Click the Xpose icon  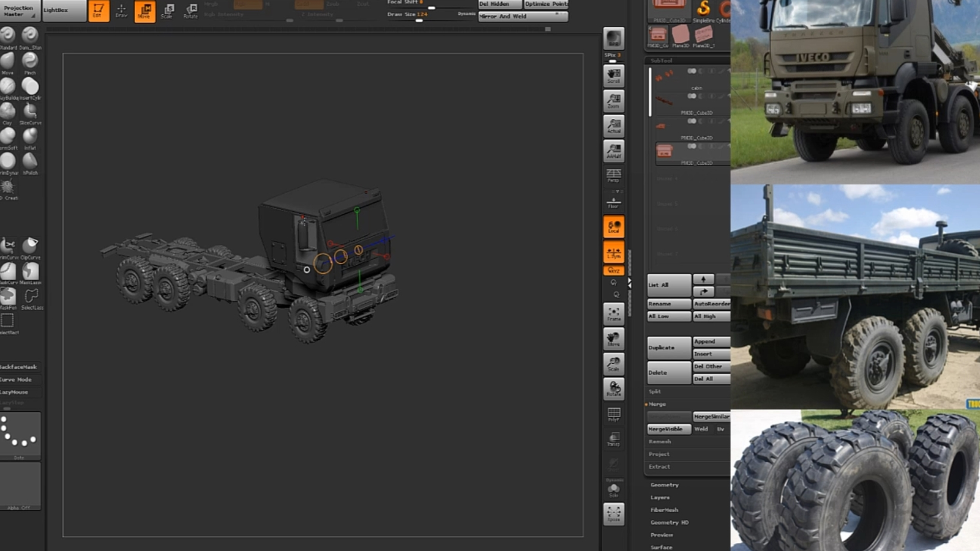[x=614, y=513]
